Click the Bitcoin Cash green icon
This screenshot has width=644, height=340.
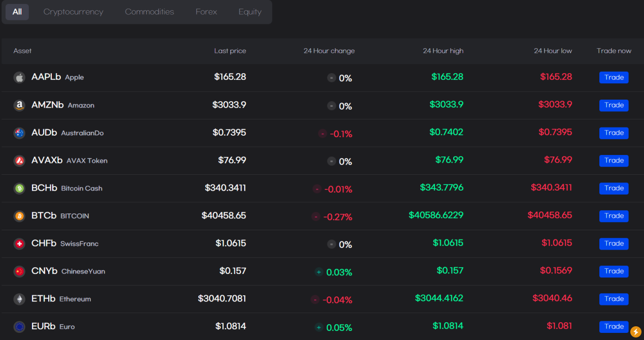[19, 189]
